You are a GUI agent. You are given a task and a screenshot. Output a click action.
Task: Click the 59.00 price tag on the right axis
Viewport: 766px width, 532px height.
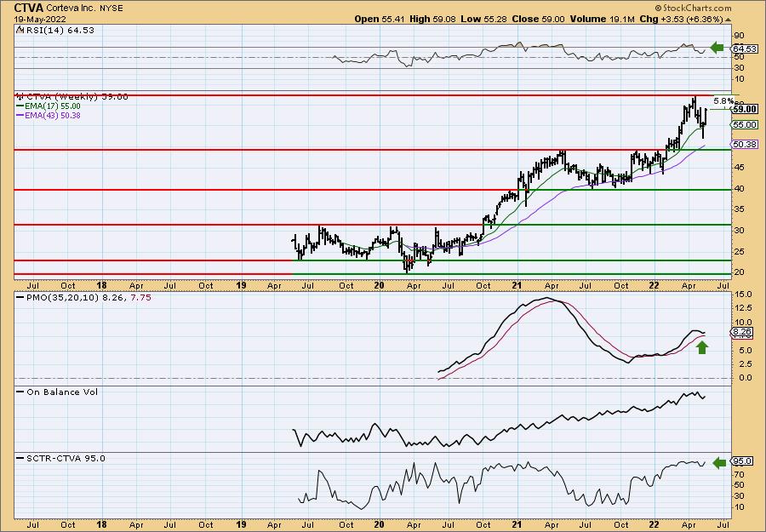(745, 110)
